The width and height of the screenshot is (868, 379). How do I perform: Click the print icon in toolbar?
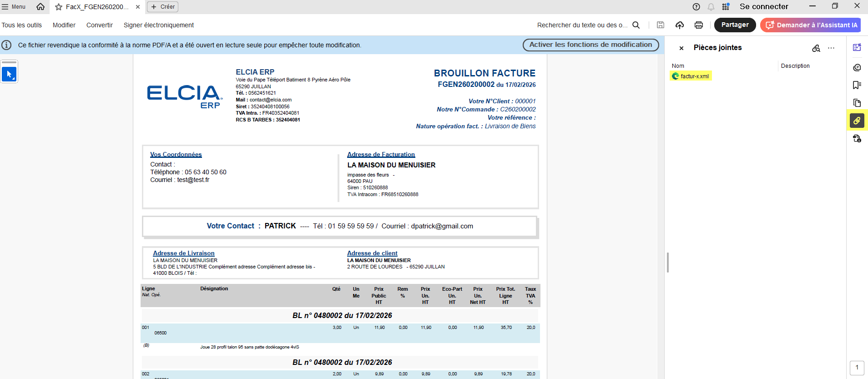[698, 25]
